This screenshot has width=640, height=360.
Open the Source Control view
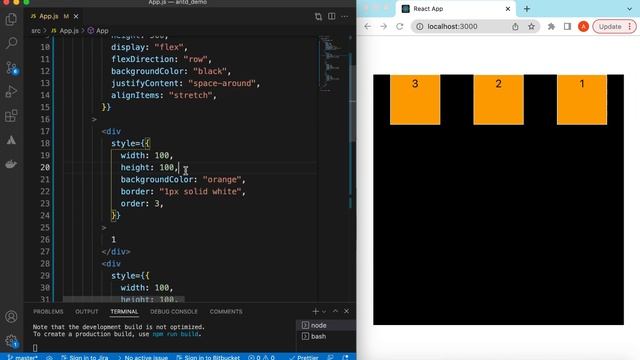(x=11, y=67)
